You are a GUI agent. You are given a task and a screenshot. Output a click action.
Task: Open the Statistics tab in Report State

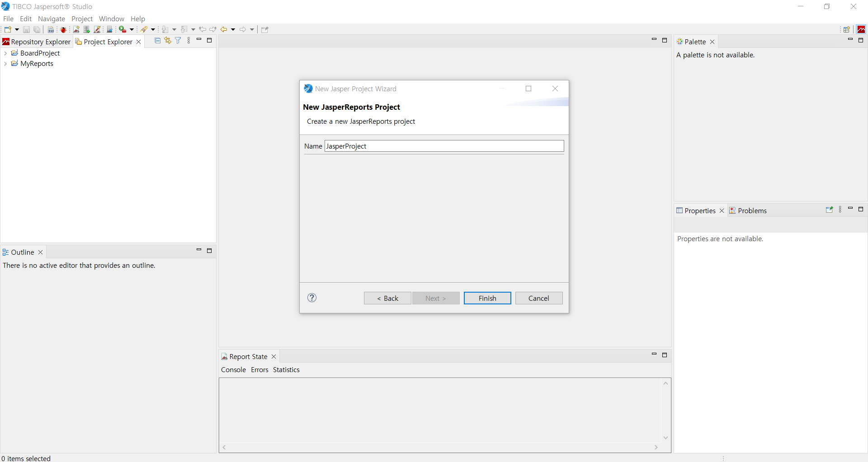[286, 370]
